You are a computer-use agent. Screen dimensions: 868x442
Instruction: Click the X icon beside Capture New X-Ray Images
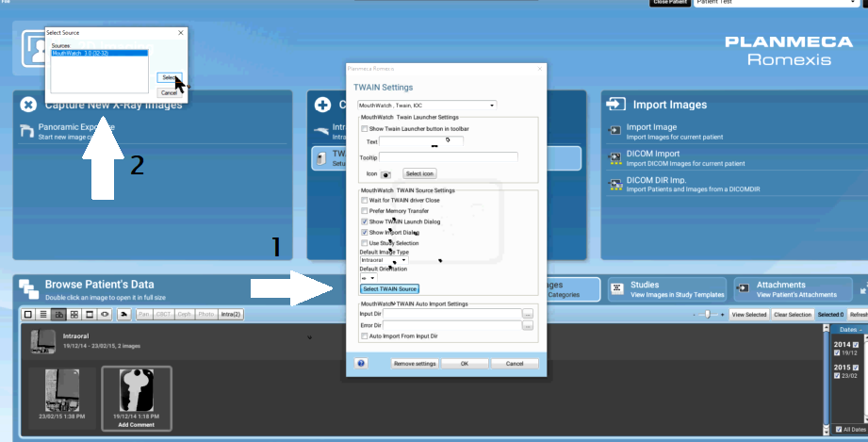[x=28, y=104]
